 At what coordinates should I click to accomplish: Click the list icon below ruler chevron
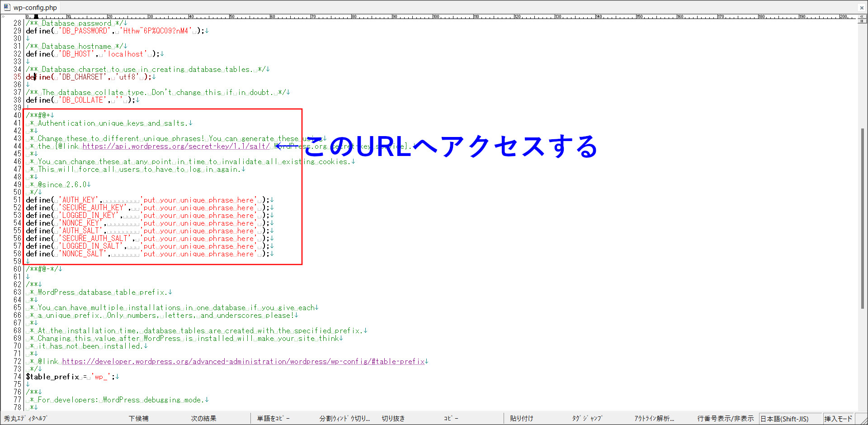point(862,21)
